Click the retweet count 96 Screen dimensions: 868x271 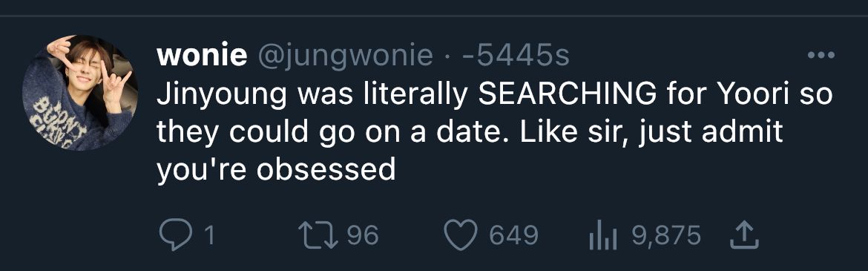(363, 235)
